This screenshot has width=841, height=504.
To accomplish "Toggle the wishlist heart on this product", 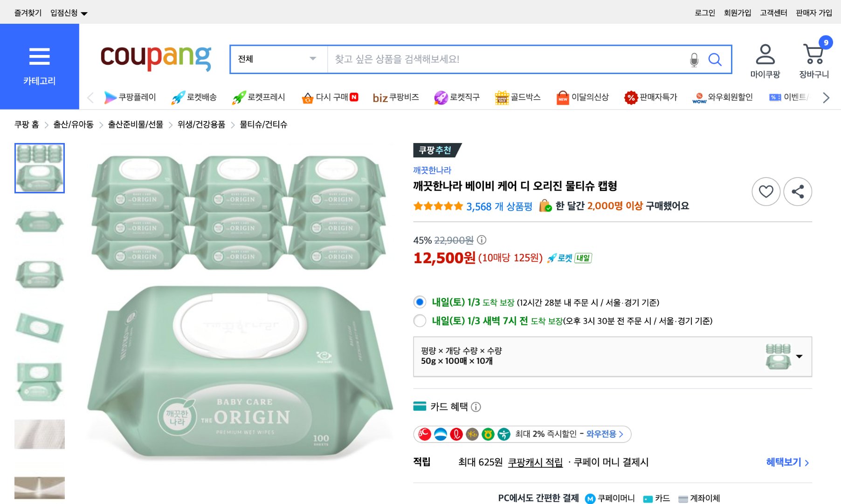I will point(766,191).
